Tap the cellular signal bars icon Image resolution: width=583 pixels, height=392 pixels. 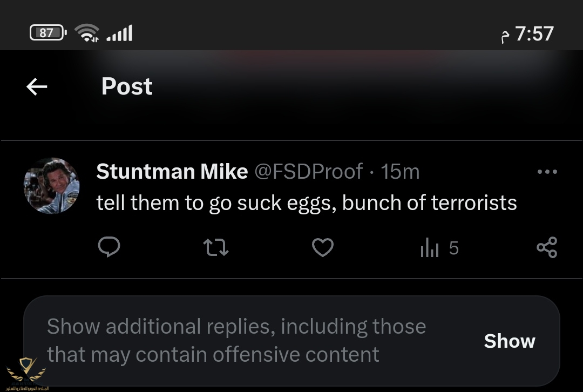[119, 33]
